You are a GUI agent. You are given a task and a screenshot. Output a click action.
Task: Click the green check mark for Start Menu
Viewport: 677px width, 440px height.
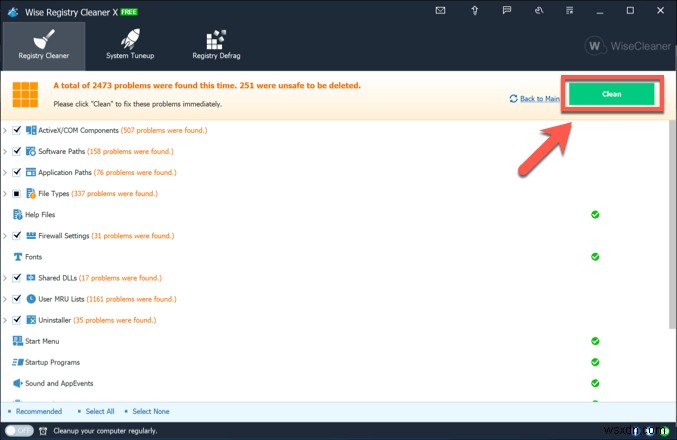click(595, 341)
